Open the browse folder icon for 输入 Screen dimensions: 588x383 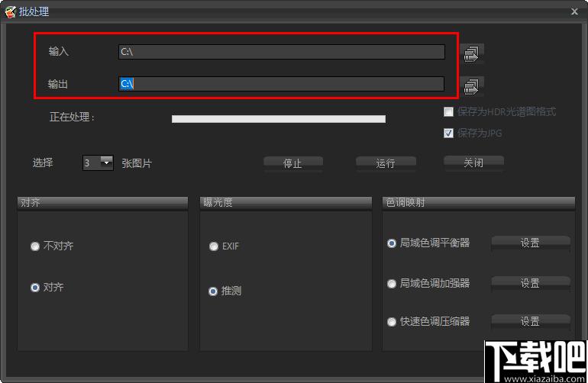coord(472,54)
